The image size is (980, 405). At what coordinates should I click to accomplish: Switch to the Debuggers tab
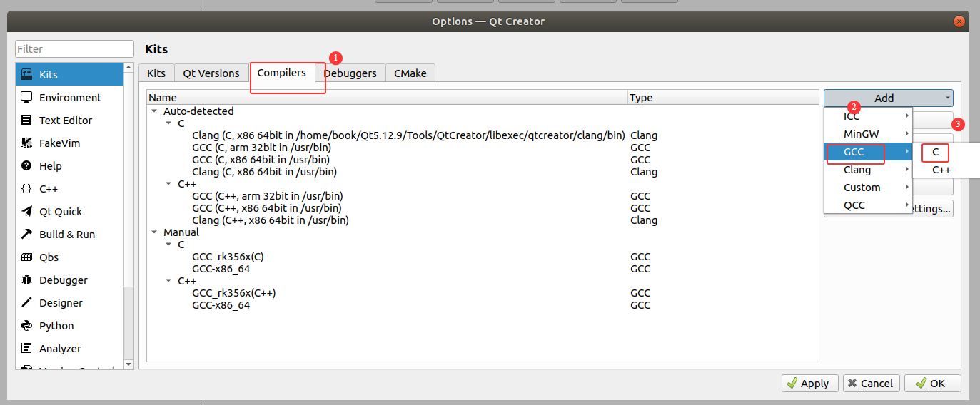tap(350, 73)
